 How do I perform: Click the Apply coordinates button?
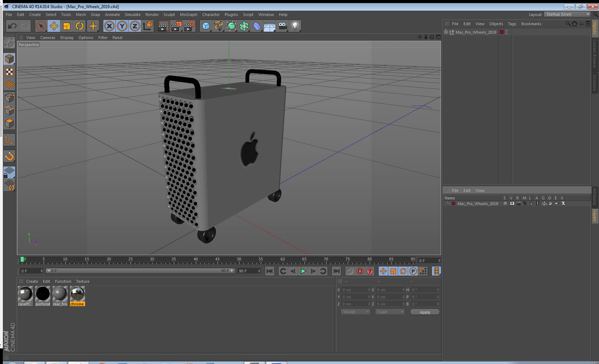click(x=425, y=312)
